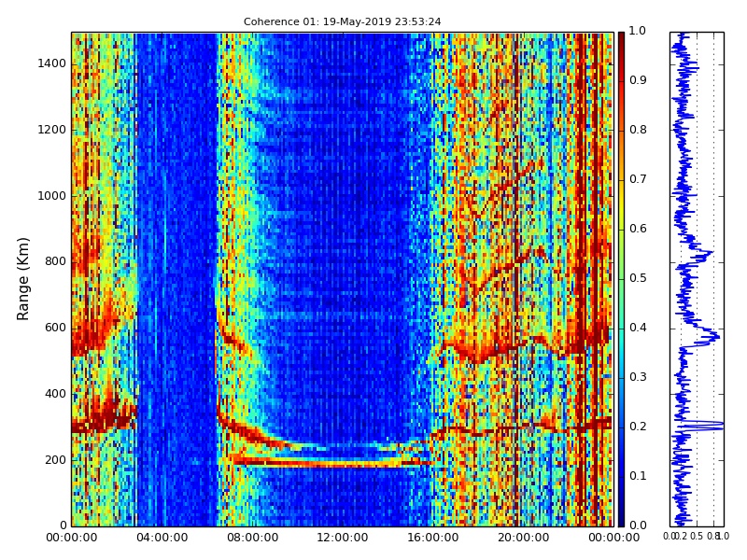Select the 04:00:00 time axis label
This screenshot has width=747, height=560.
click(162, 538)
